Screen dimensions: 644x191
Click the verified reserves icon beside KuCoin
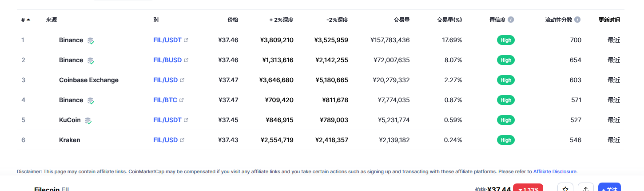coord(88,120)
